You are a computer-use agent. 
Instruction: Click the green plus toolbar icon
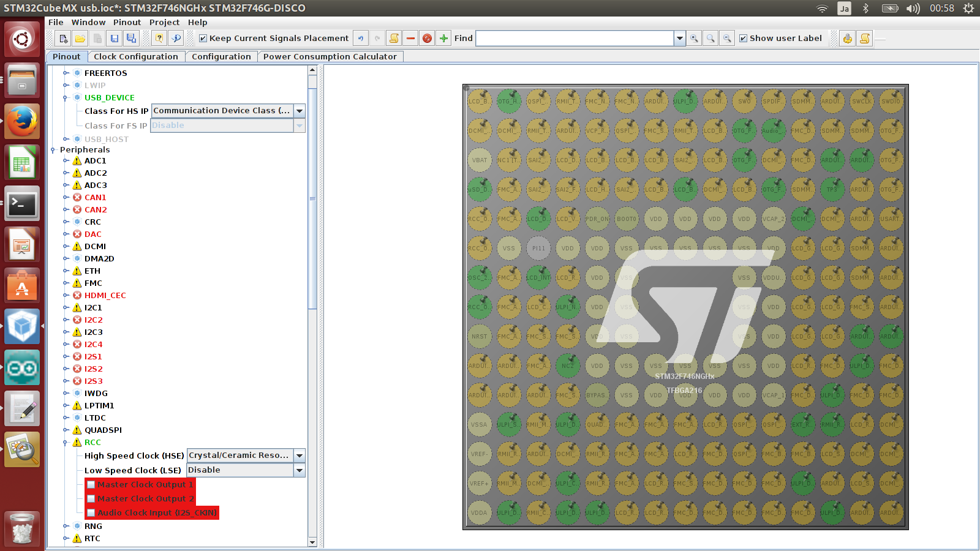(x=444, y=39)
